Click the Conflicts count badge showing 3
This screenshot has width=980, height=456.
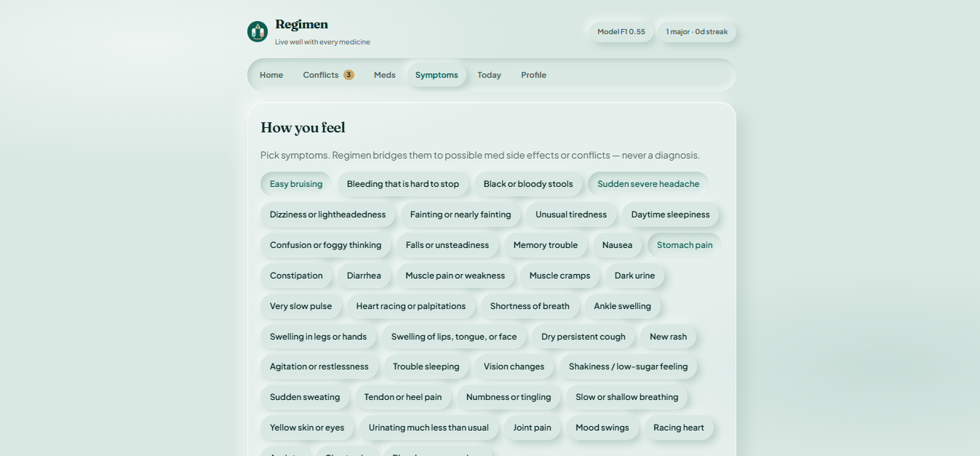pos(348,75)
